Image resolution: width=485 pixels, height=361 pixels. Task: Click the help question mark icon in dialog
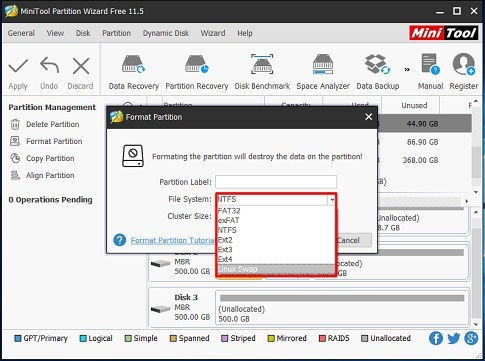click(119, 240)
